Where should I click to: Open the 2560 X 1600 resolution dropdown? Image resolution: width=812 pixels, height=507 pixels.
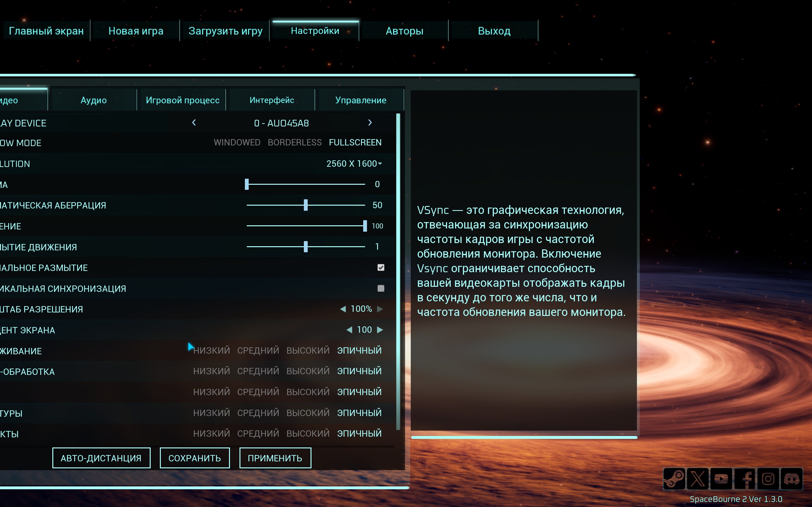[354, 164]
